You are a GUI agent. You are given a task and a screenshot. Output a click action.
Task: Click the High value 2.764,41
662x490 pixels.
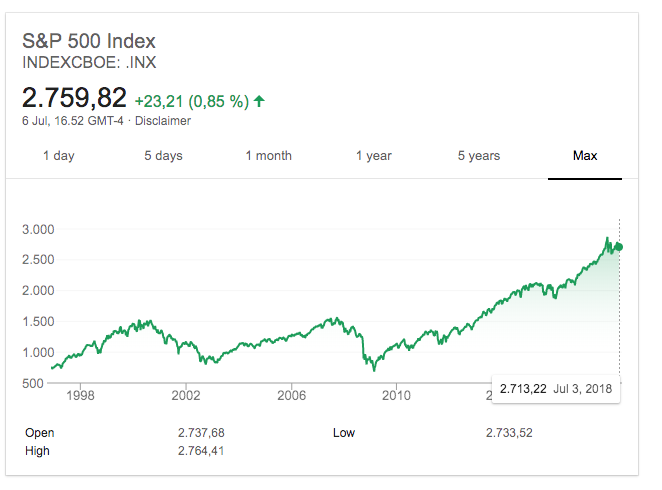click(x=198, y=451)
